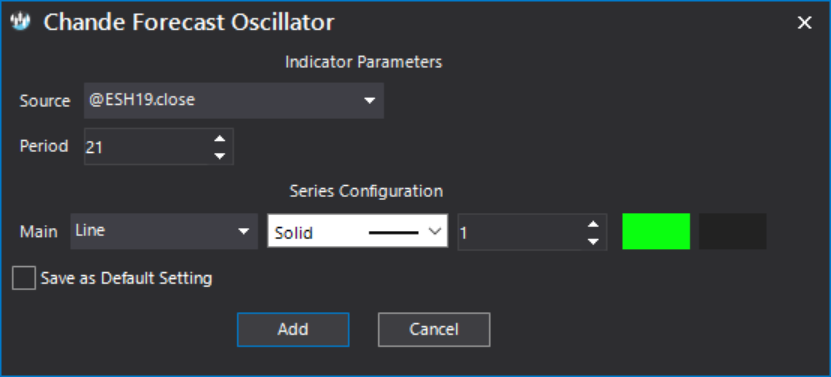This screenshot has height=377, width=831.
Task: Open the Solid line style combo box
Action: (x=358, y=231)
